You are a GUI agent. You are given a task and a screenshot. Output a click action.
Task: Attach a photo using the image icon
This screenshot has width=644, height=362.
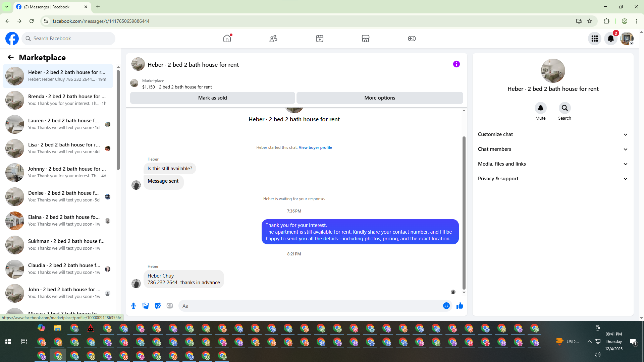146,306
